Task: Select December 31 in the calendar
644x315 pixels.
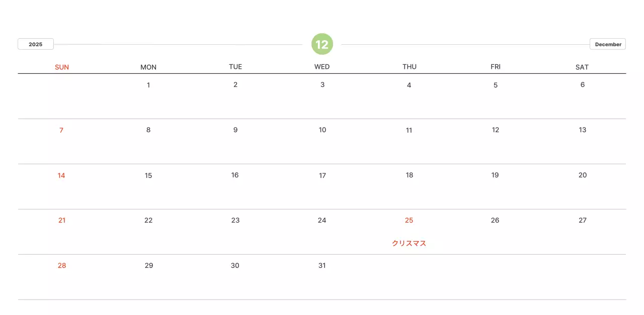Action: click(322, 265)
